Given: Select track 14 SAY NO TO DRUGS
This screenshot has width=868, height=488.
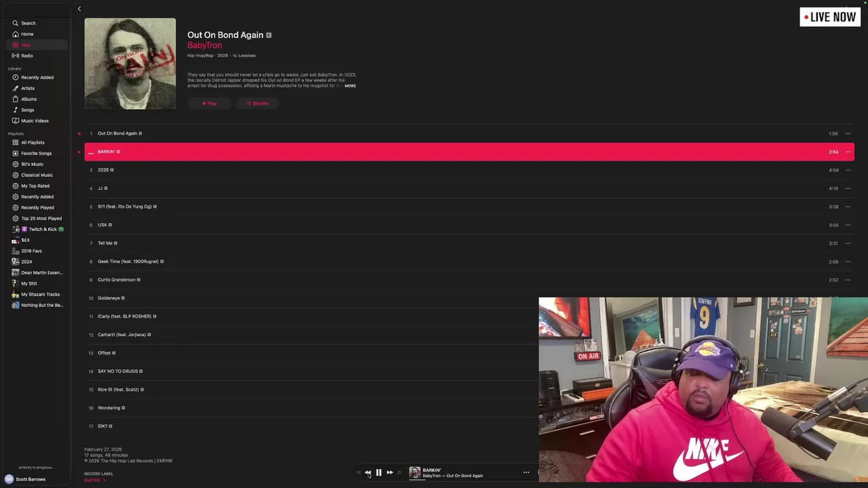Looking at the screenshot, I should (x=312, y=371).
